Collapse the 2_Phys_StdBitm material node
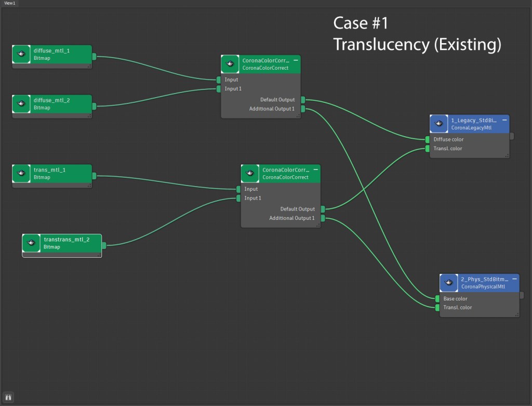Image resolution: width=532 pixels, height=406 pixels. click(x=514, y=279)
